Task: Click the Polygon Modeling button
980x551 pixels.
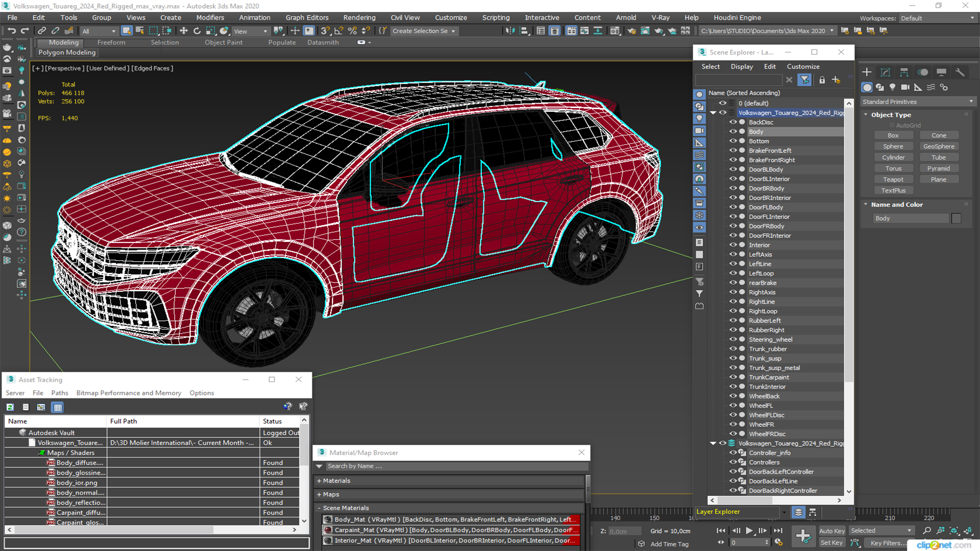Action: [x=67, y=53]
